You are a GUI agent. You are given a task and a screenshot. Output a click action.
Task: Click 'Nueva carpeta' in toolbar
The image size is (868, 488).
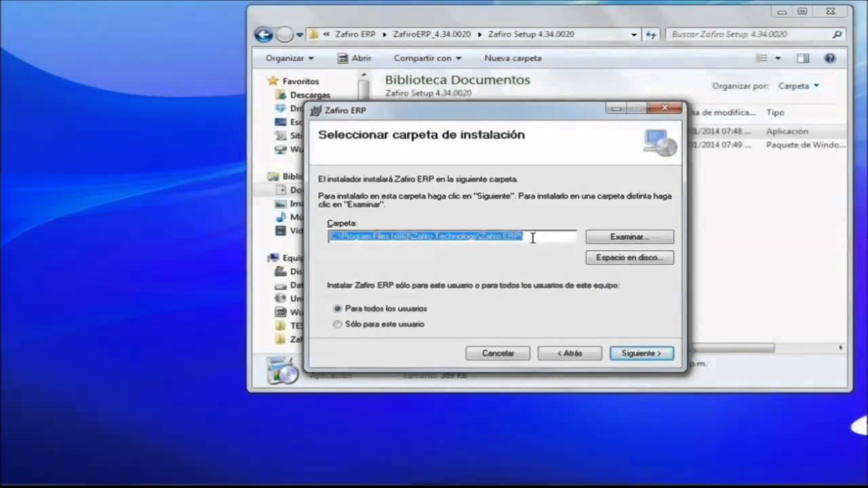point(513,58)
